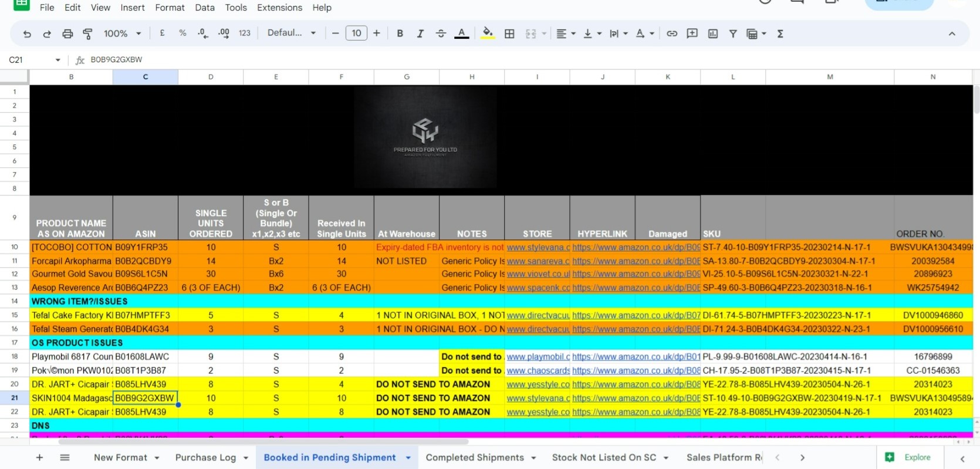Format the cell as percent
The image size is (980, 469).
tap(183, 33)
